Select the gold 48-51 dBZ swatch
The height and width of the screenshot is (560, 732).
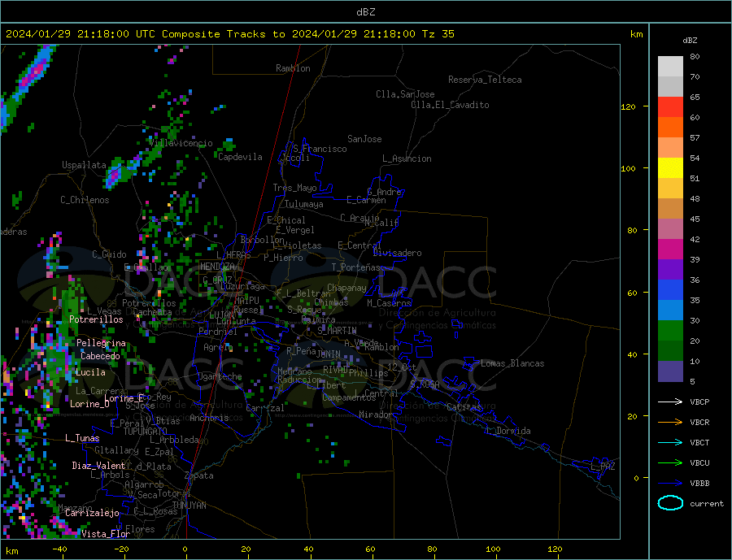(670, 188)
